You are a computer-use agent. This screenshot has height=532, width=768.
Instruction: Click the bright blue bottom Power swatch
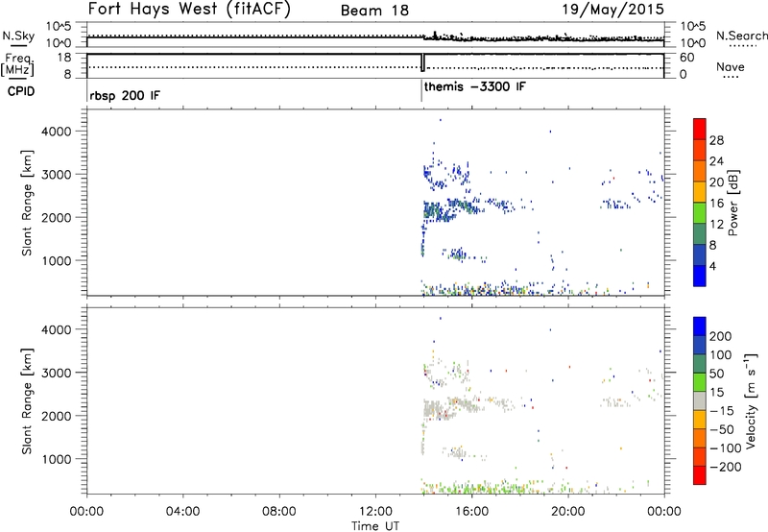700,276
